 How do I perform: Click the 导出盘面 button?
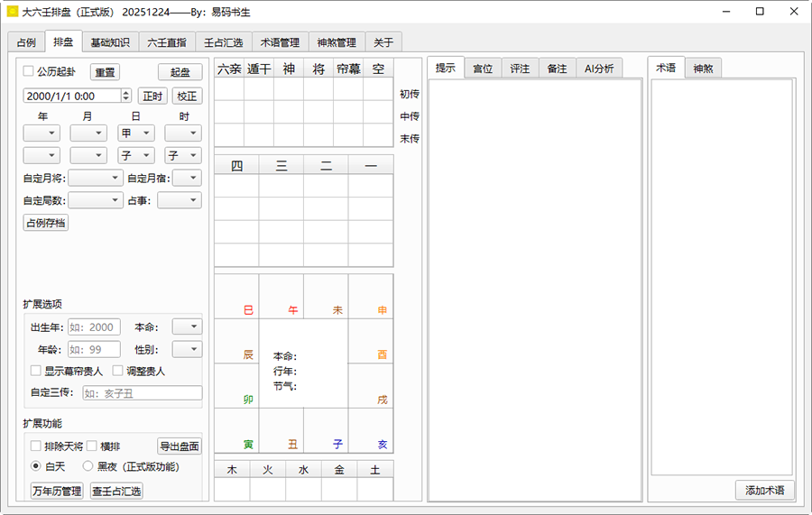pos(180,446)
